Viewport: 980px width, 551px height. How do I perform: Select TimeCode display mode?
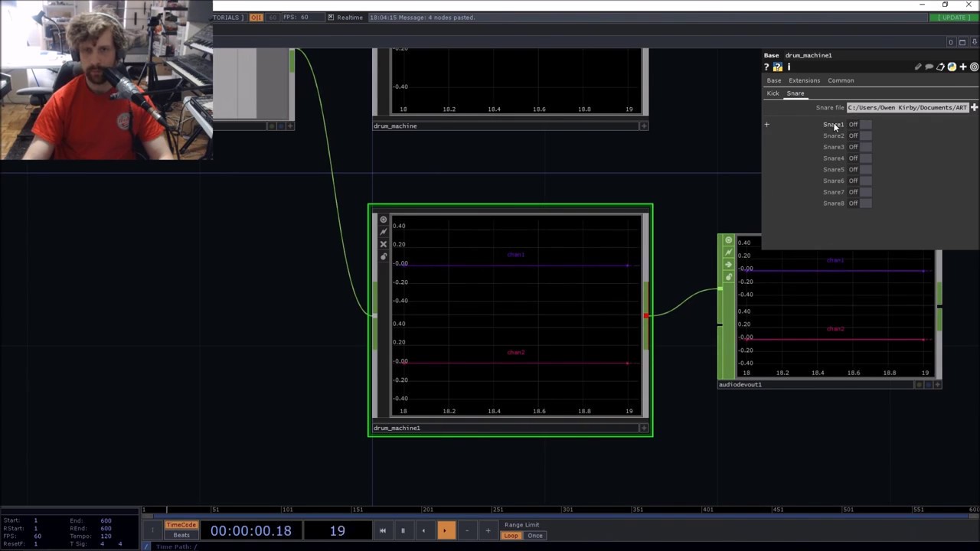coord(181,525)
